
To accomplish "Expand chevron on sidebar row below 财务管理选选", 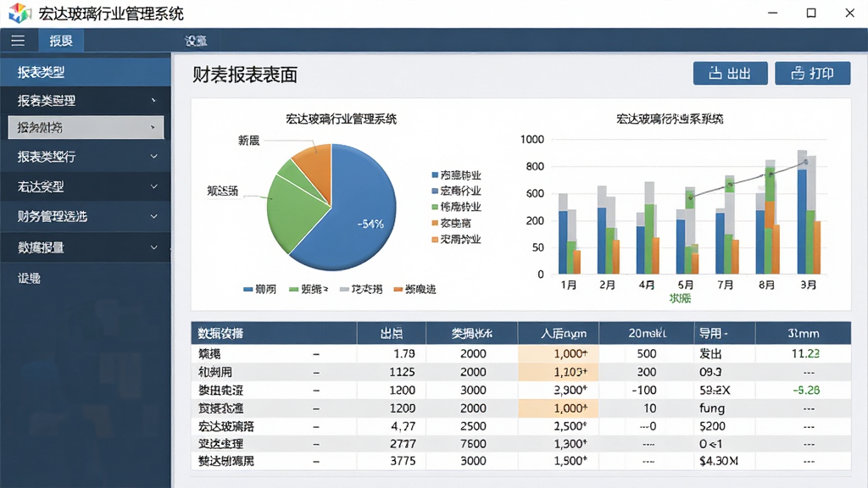I will (154, 247).
